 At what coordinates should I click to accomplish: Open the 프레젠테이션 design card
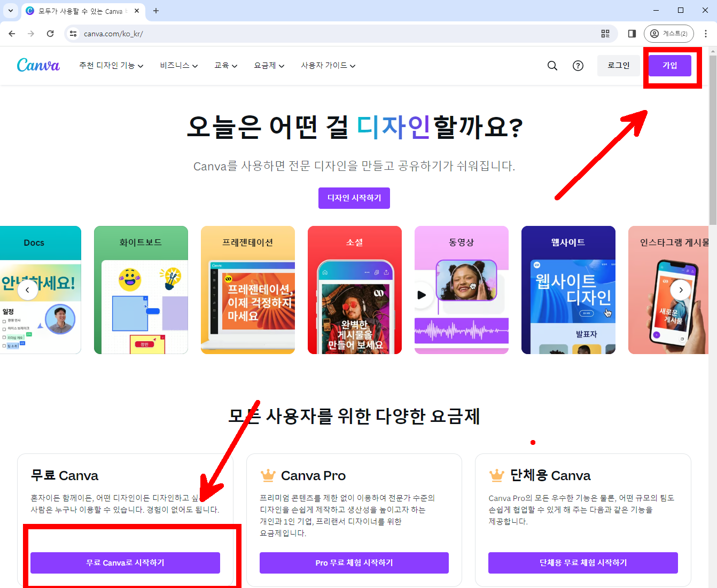click(x=248, y=290)
